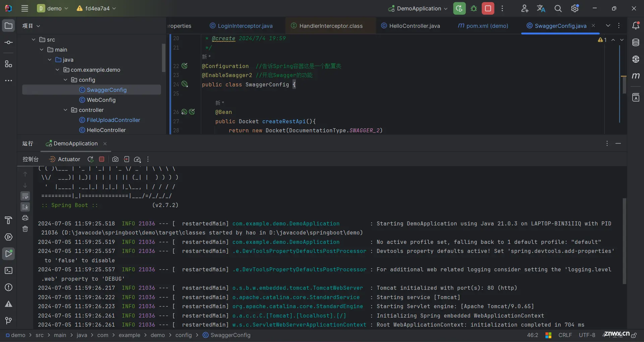Toggle soft-wrap in console

coord(25,196)
